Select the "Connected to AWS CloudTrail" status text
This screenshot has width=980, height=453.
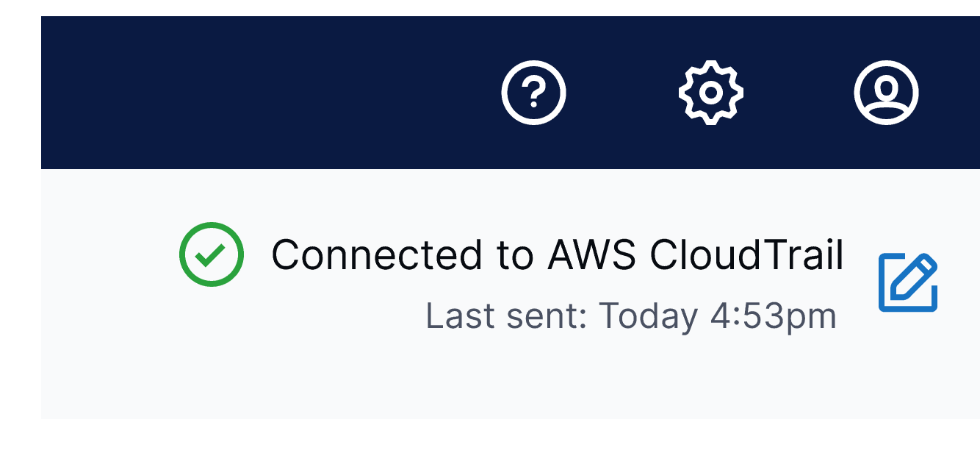click(x=558, y=255)
